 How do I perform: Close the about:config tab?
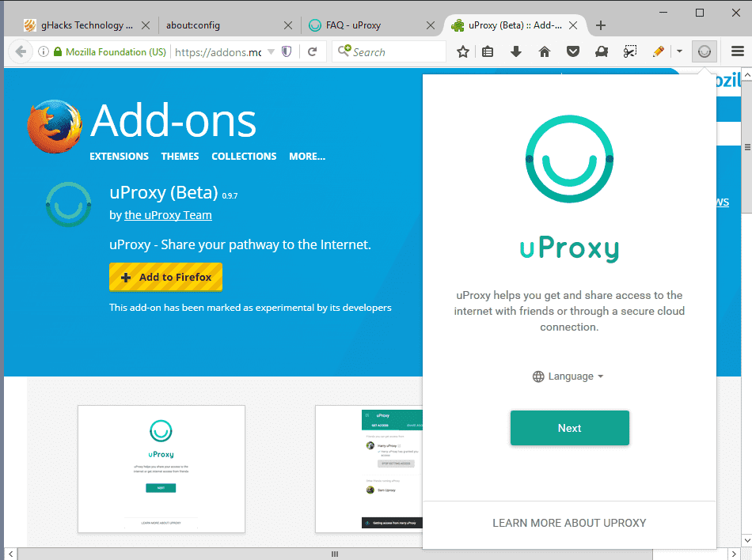pos(288,25)
